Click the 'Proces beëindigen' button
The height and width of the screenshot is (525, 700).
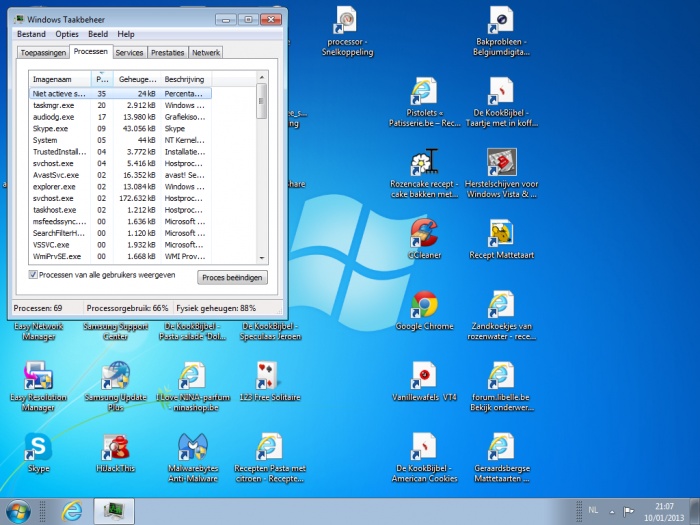232,277
